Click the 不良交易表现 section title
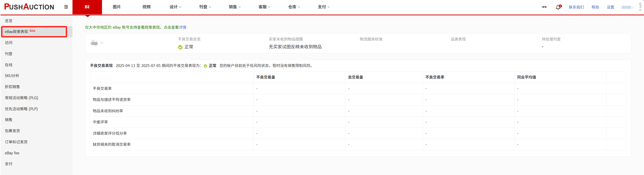The image size is (644, 175). pos(101,65)
